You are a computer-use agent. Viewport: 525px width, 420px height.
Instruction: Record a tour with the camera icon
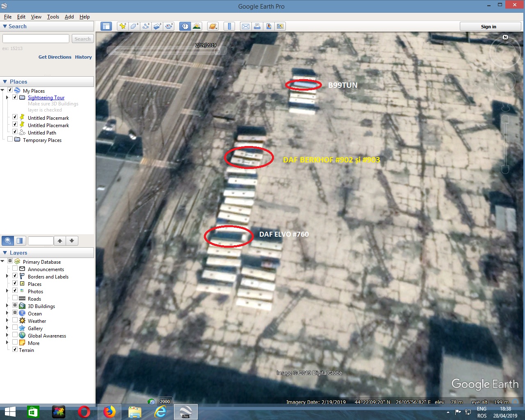coord(169,26)
